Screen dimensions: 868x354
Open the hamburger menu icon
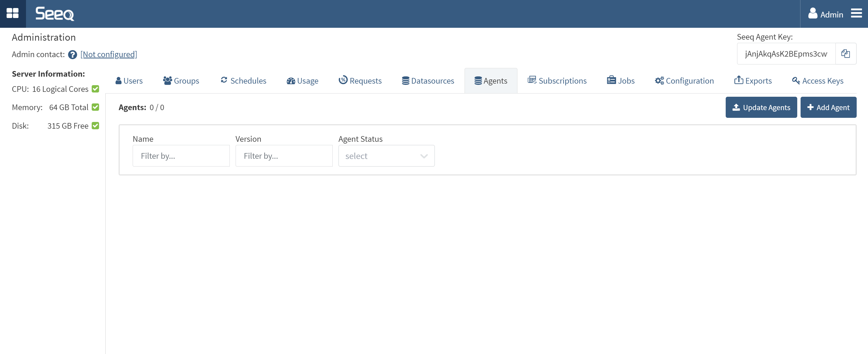856,13
